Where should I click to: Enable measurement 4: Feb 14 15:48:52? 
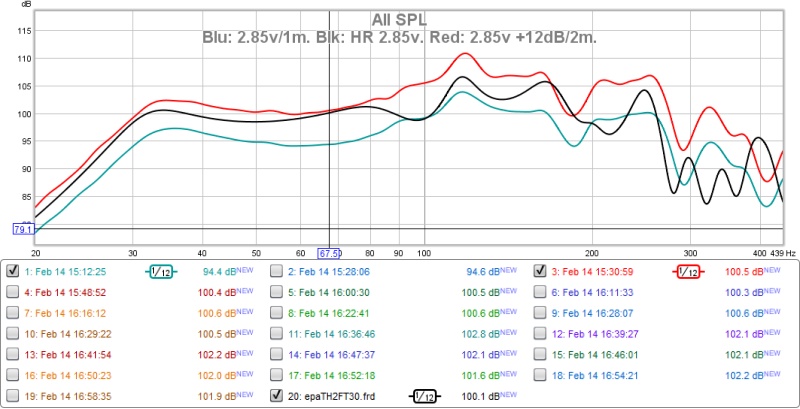[13, 293]
